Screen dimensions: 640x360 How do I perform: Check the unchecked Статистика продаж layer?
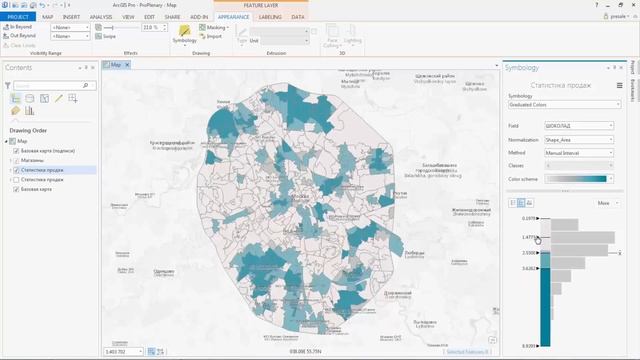click(16, 180)
